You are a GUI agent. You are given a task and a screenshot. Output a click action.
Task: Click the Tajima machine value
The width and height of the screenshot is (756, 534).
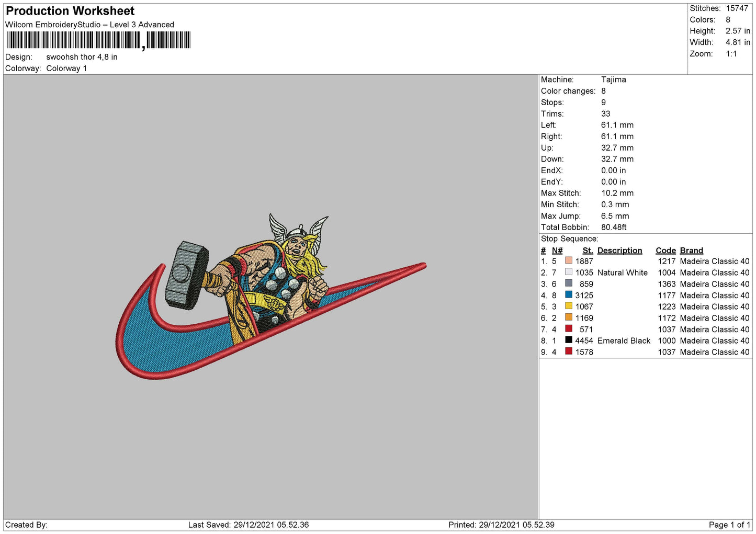(613, 79)
